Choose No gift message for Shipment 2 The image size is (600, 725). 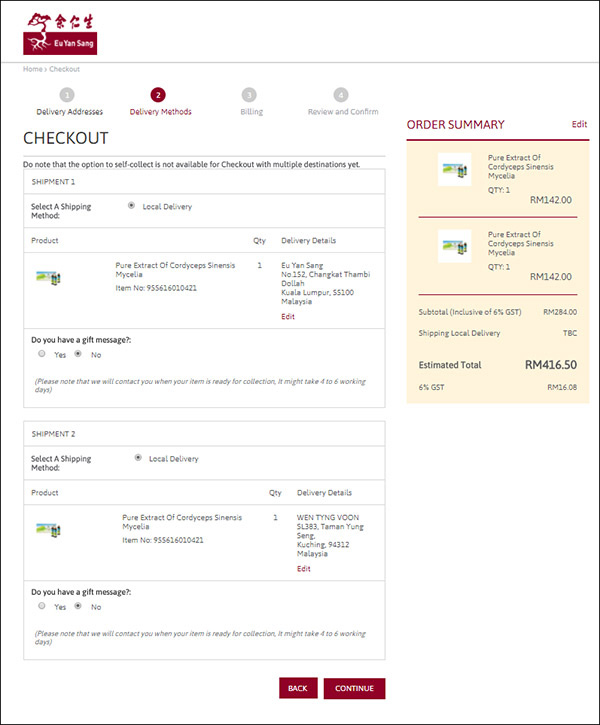(x=78, y=606)
